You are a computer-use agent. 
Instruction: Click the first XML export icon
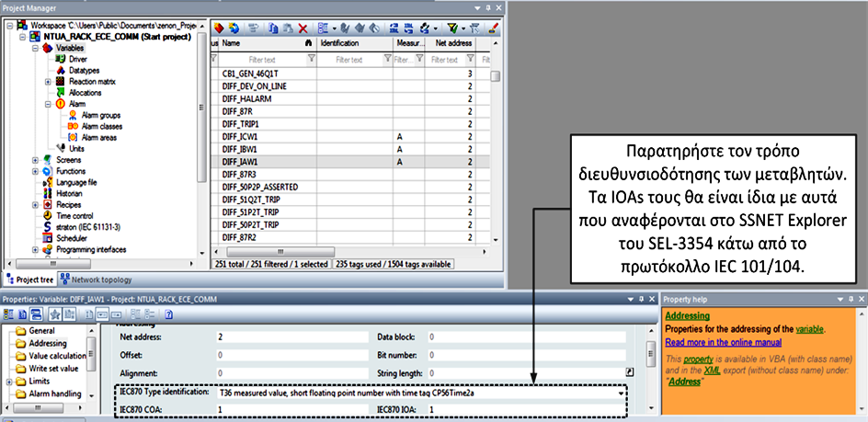pyautogui.click(x=394, y=29)
